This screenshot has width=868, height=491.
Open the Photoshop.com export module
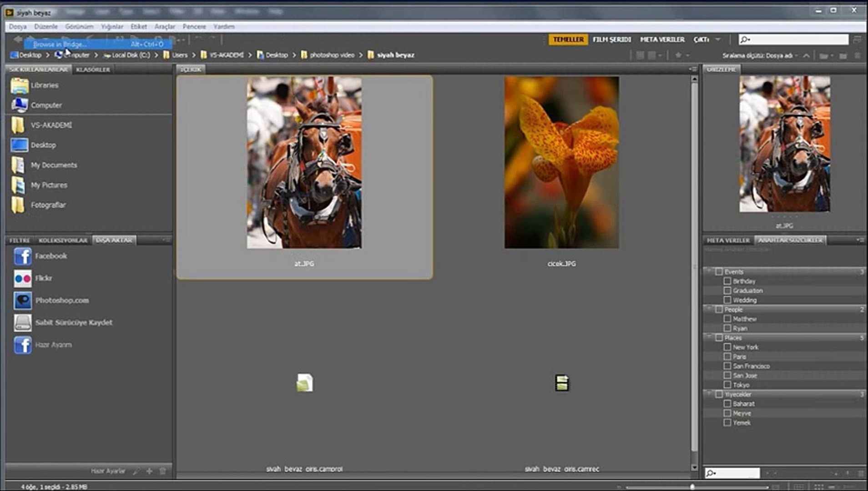click(22, 301)
